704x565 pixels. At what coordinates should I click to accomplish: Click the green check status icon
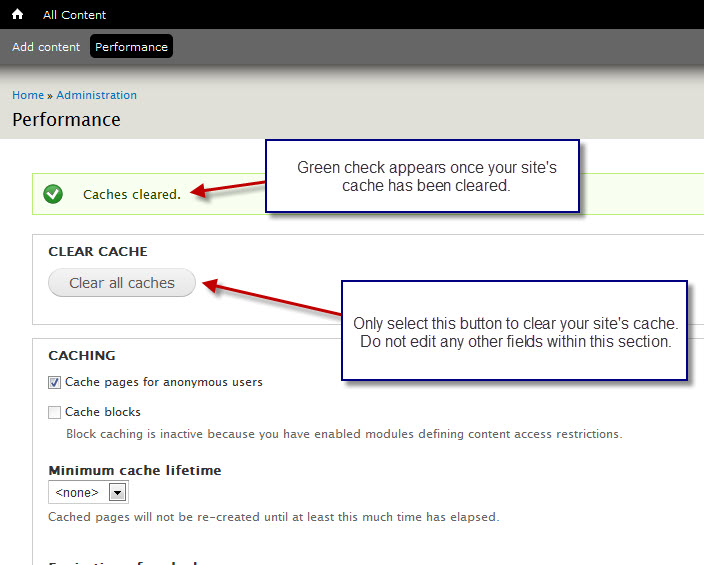(54, 194)
